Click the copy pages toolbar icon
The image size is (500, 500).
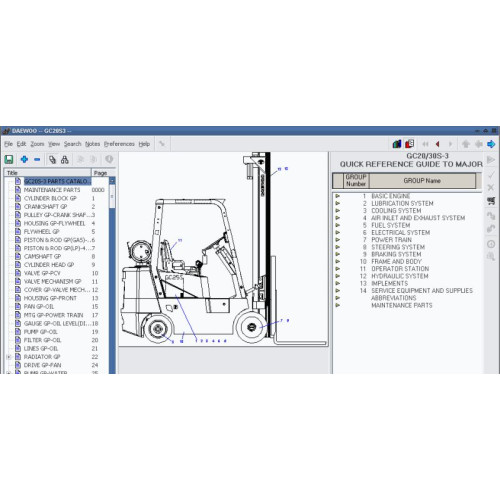click(x=52, y=160)
